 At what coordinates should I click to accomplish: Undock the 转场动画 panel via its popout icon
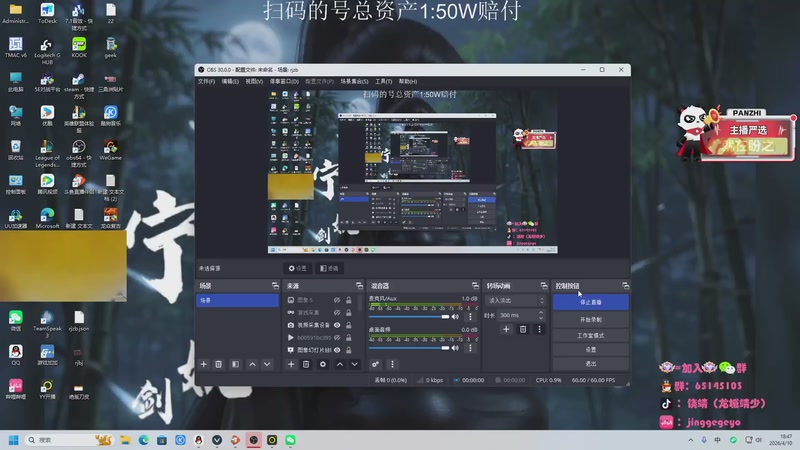[544, 286]
